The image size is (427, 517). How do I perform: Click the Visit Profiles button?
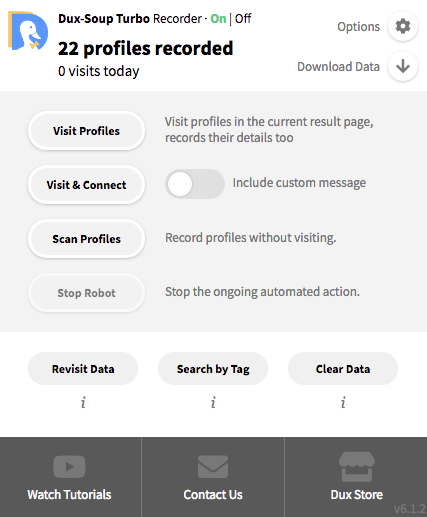tap(86, 131)
